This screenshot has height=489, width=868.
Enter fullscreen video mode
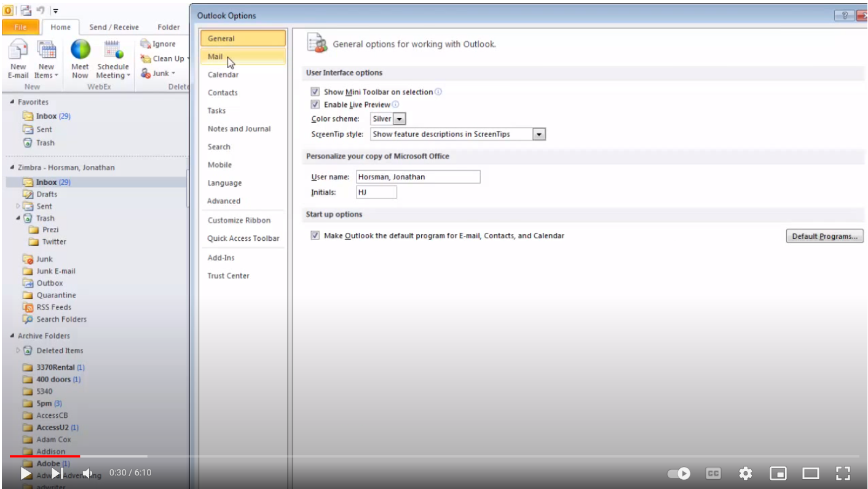[843, 474]
